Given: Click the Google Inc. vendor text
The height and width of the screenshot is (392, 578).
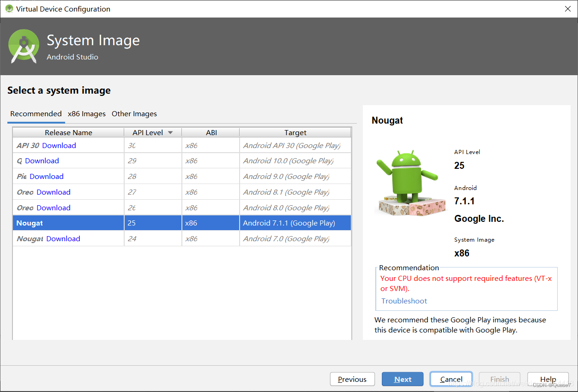Looking at the screenshot, I should click(479, 219).
